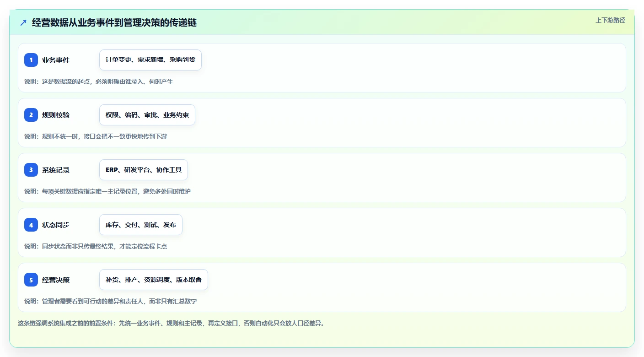
Task: Click the 系统记录 step label
Action: point(56,170)
